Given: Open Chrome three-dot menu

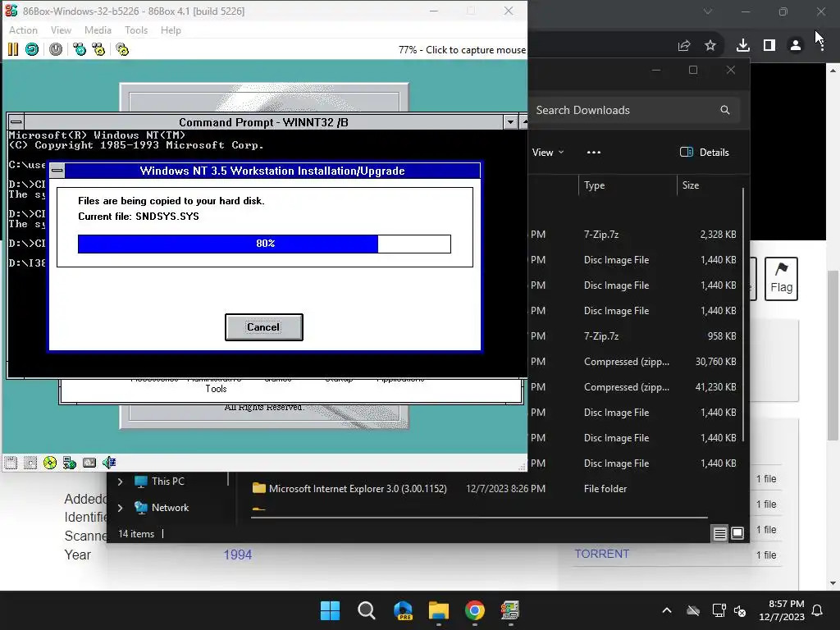Looking at the screenshot, I should point(822,46).
